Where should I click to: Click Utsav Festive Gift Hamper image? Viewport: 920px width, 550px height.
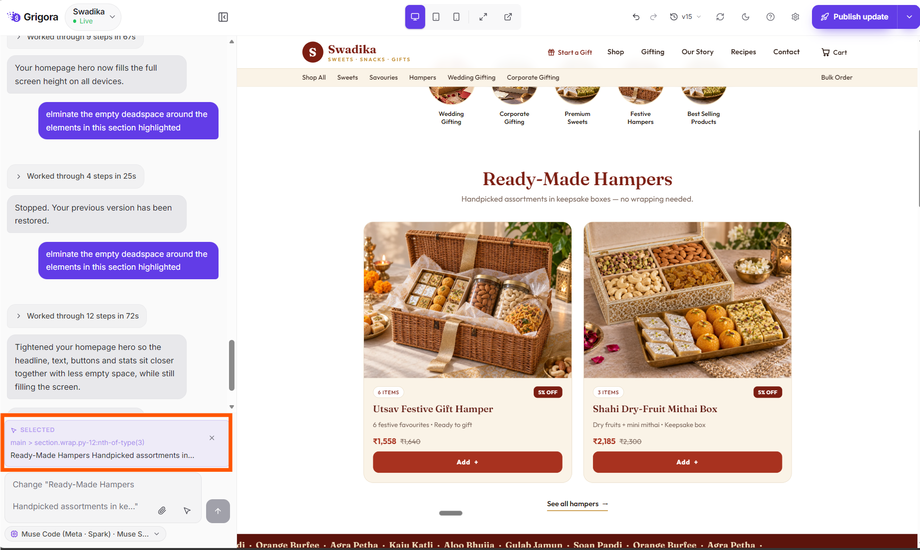click(x=467, y=300)
